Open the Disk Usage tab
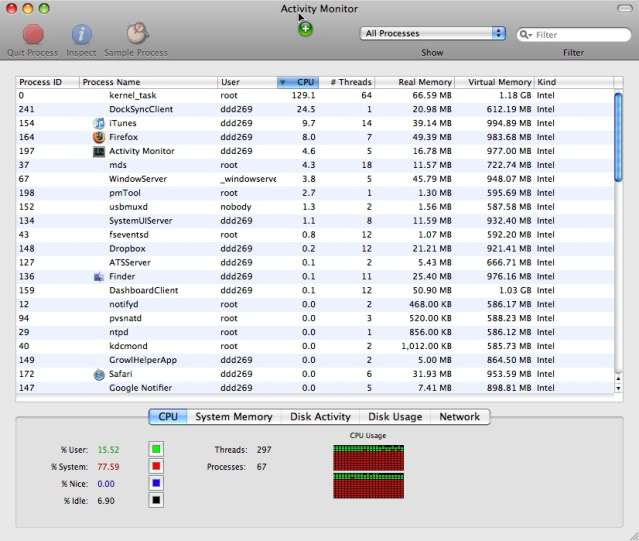This screenshot has width=639, height=541. pos(395,417)
